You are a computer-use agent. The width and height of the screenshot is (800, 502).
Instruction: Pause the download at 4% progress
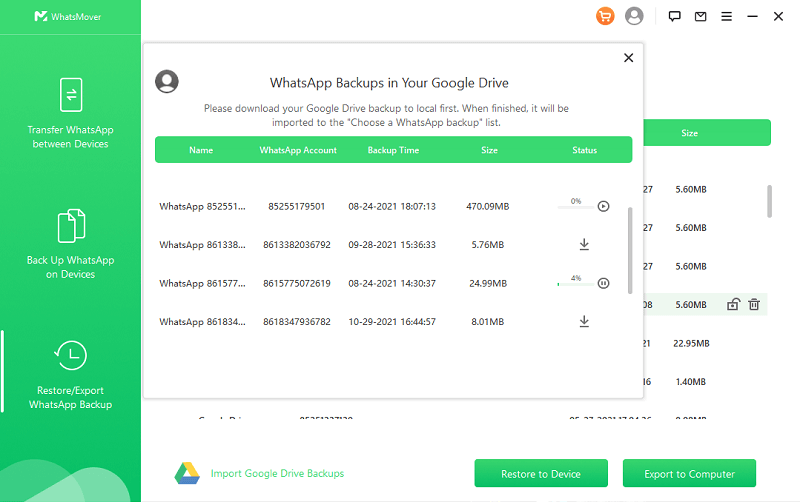[x=603, y=284]
